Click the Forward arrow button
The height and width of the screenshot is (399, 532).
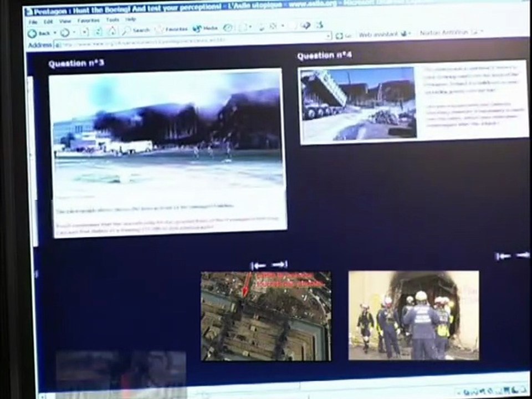(65, 33)
